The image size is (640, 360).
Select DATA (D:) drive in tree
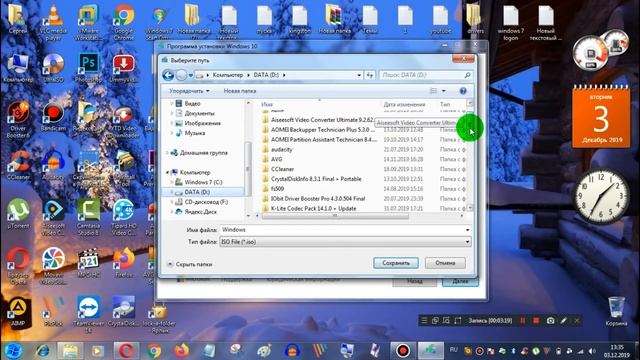point(197,192)
